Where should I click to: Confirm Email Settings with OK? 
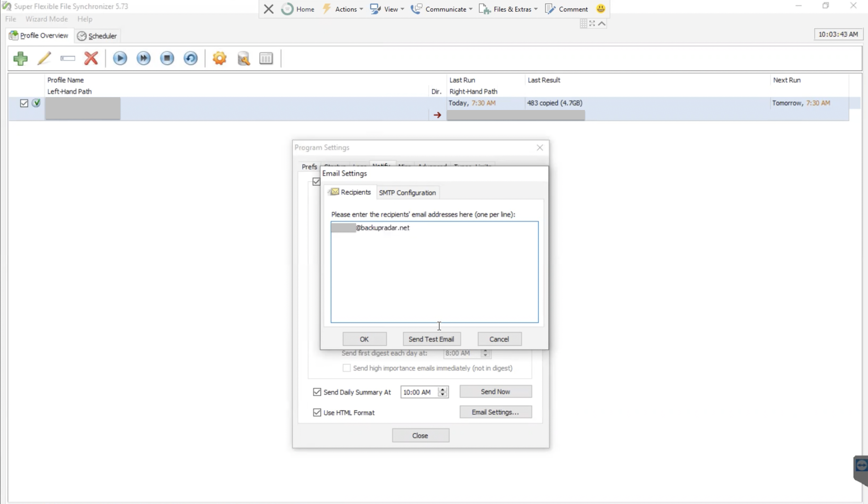tap(364, 339)
